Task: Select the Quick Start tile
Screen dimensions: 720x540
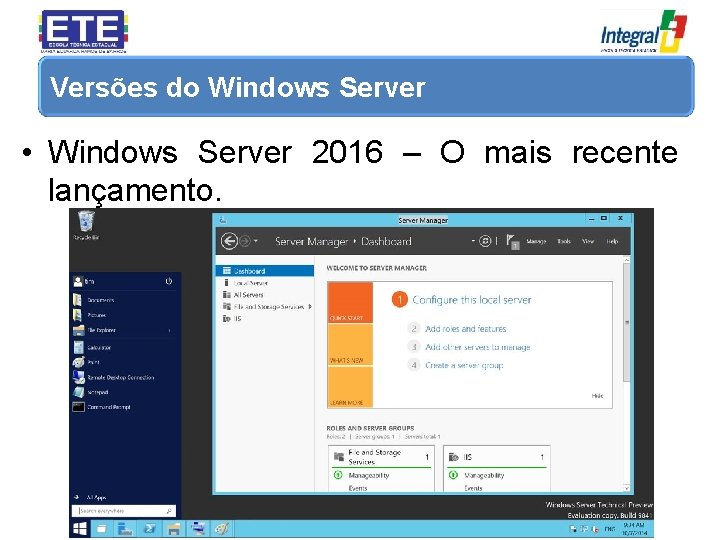Action: (350, 303)
